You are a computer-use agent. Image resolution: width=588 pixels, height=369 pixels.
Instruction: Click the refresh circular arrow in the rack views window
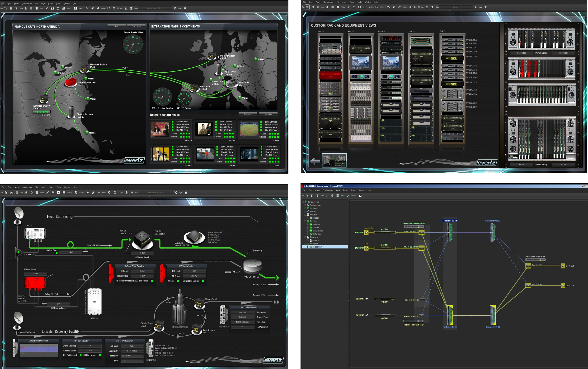[x=410, y=7]
